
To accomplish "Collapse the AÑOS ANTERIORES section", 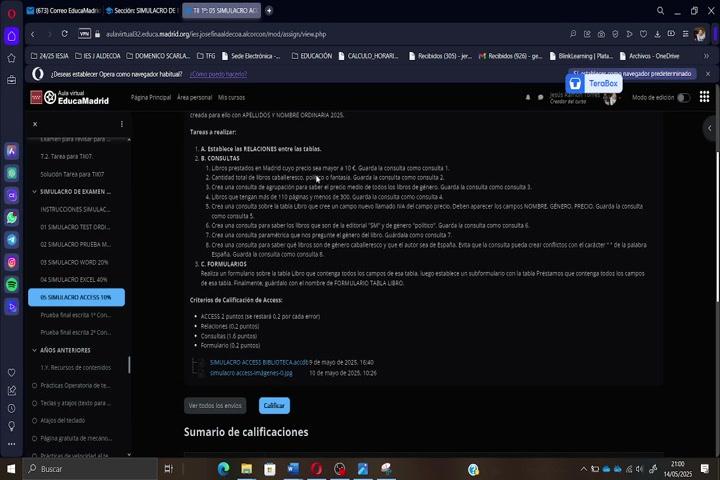I will [34, 350].
